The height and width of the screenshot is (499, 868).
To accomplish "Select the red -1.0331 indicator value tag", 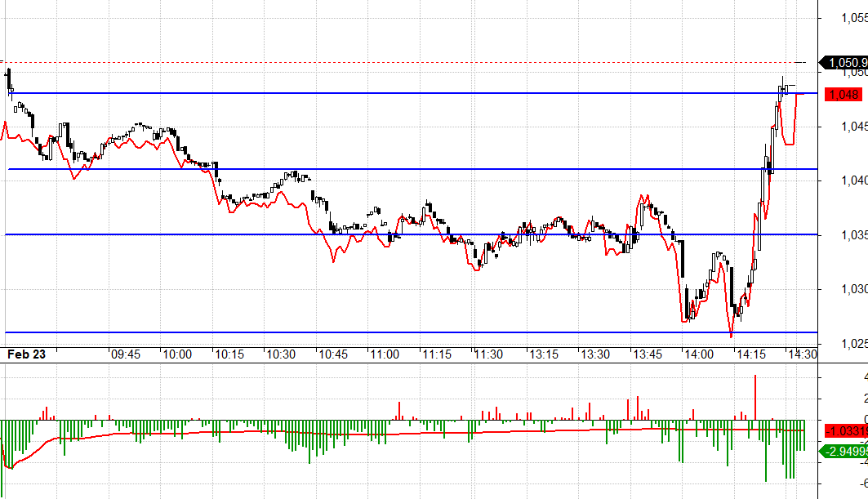I will point(846,430).
